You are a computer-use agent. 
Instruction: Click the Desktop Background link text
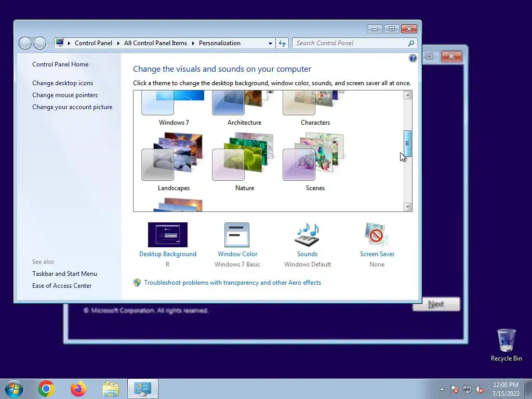[x=168, y=254]
